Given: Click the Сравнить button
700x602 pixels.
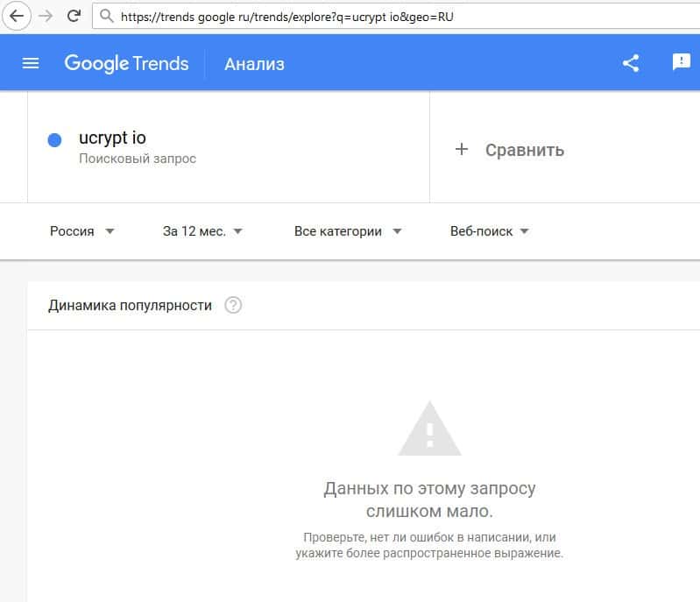Looking at the screenshot, I should click(x=524, y=150).
